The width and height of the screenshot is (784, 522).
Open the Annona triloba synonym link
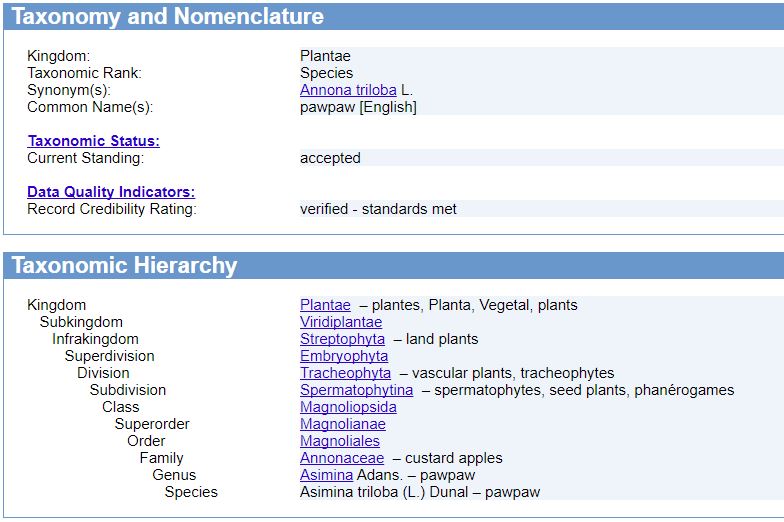tap(348, 90)
